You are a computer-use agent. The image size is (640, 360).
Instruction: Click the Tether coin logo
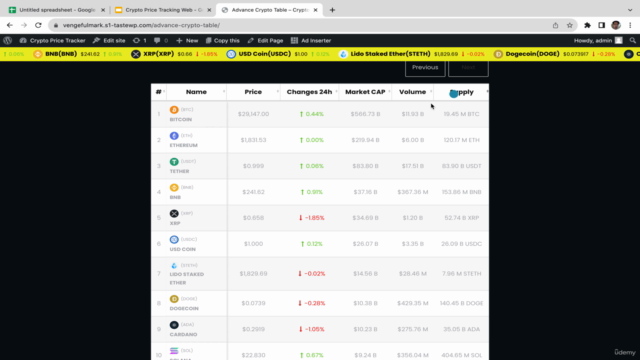tap(174, 162)
